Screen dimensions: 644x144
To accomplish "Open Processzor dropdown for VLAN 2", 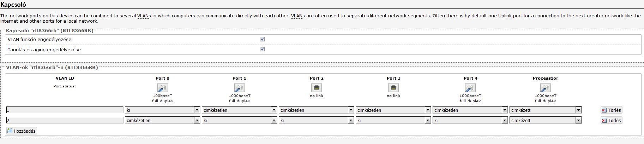I will click(546, 120).
